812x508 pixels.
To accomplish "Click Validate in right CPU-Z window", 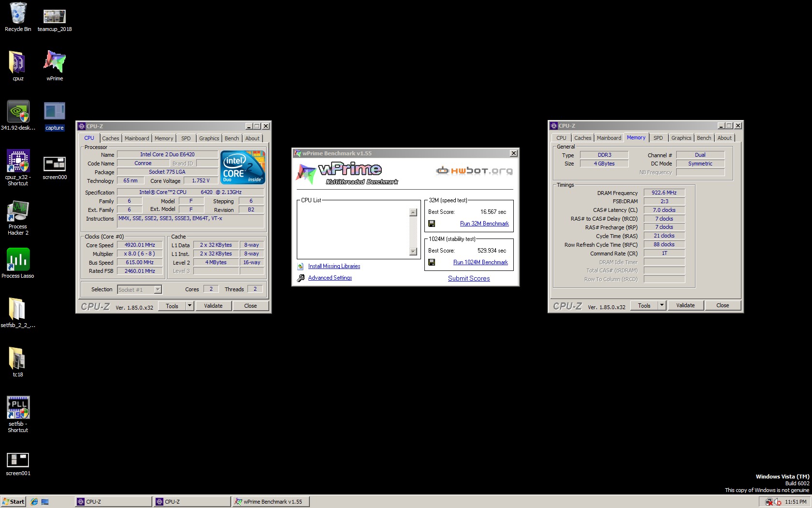I will 685,305.
